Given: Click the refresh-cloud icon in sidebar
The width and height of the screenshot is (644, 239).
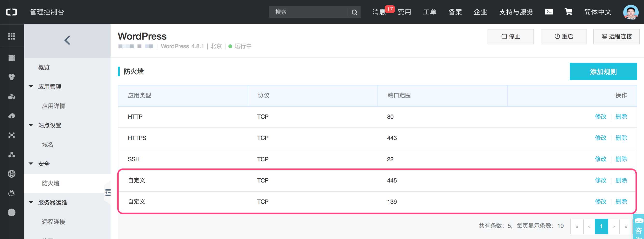Looking at the screenshot, I should pyautogui.click(x=12, y=193).
